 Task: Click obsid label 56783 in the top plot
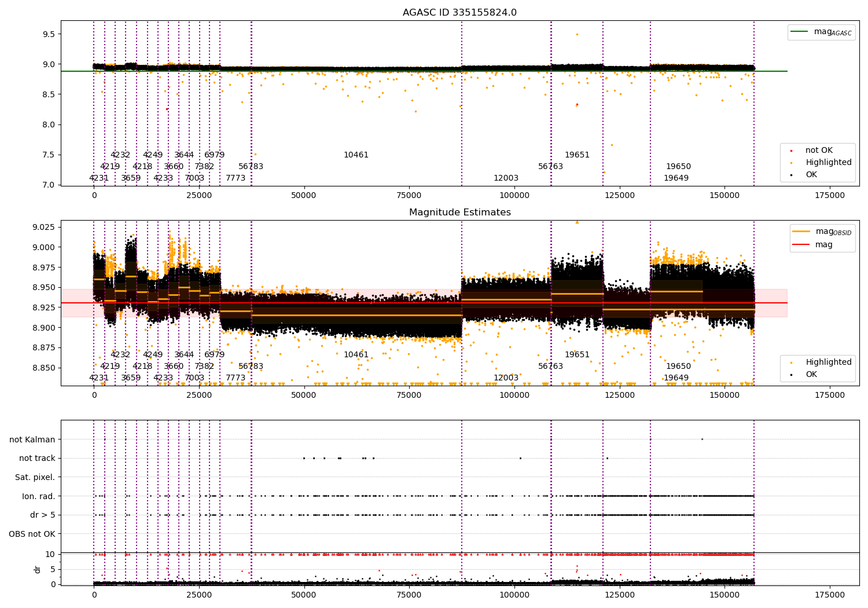tap(251, 167)
